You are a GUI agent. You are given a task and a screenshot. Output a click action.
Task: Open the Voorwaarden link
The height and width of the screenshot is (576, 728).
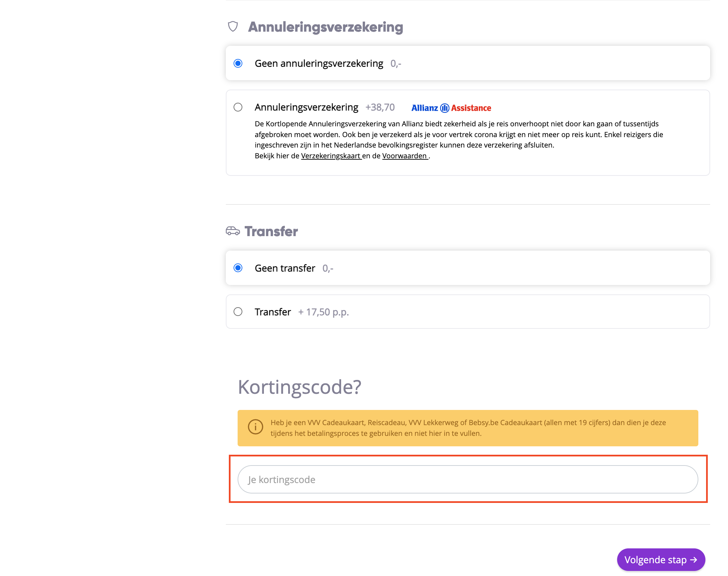tap(405, 156)
